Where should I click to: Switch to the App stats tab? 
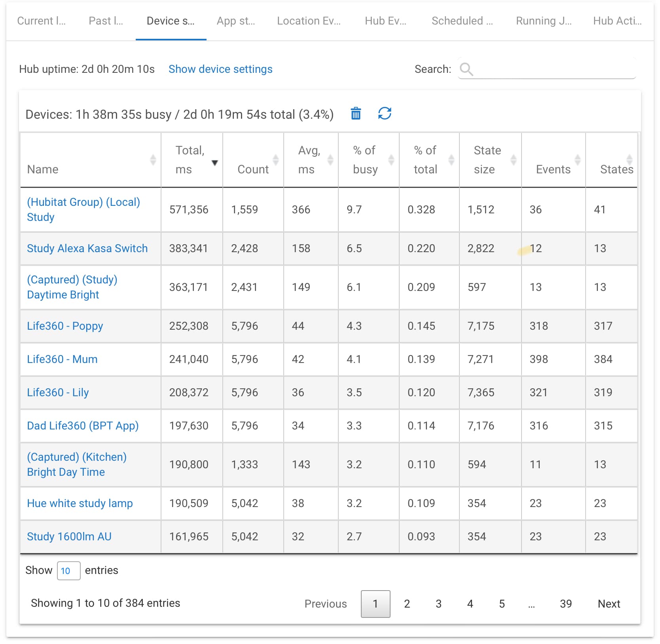236,21
